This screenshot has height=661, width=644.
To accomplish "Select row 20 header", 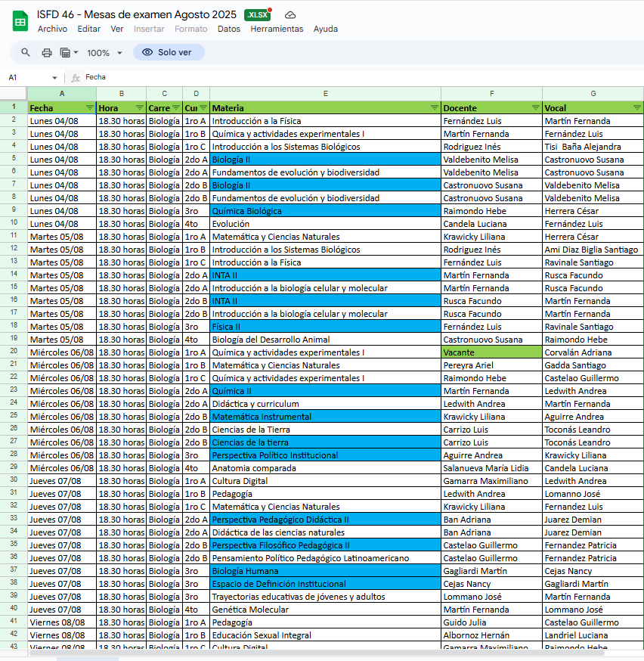I will pos(14,352).
